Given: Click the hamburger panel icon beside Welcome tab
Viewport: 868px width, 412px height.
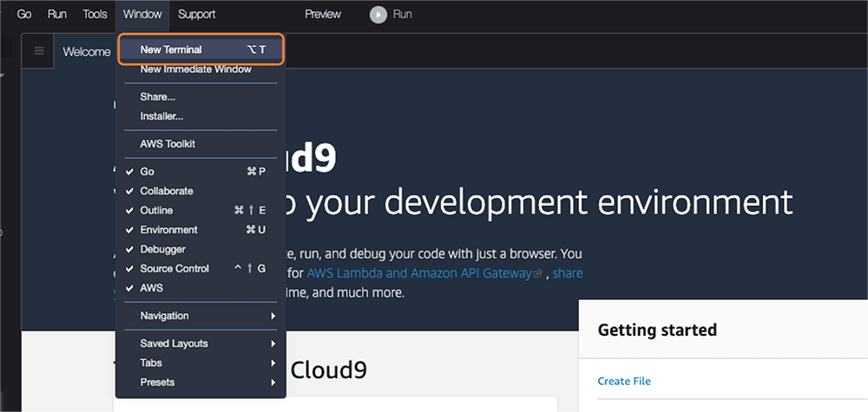Looking at the screenshot, I should coord(39,51).
